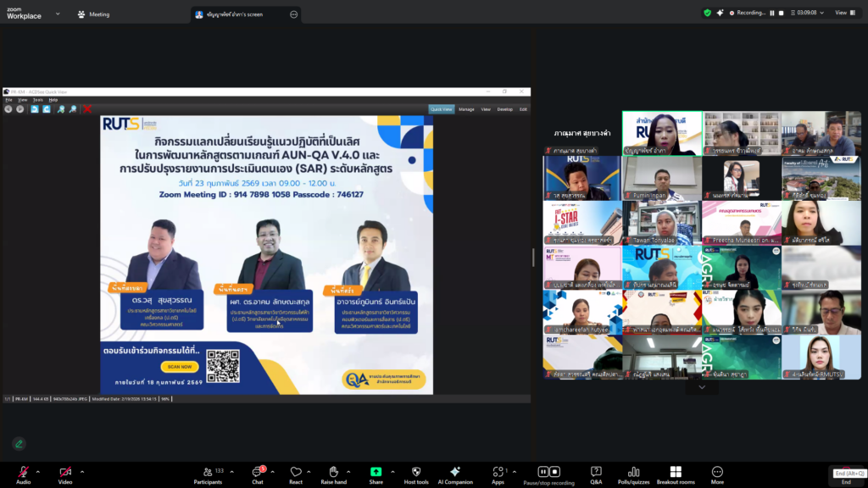This screenshot has width=868, height=488.
Task: Pause the recording from top bar
Action: [x=773, y=13]
